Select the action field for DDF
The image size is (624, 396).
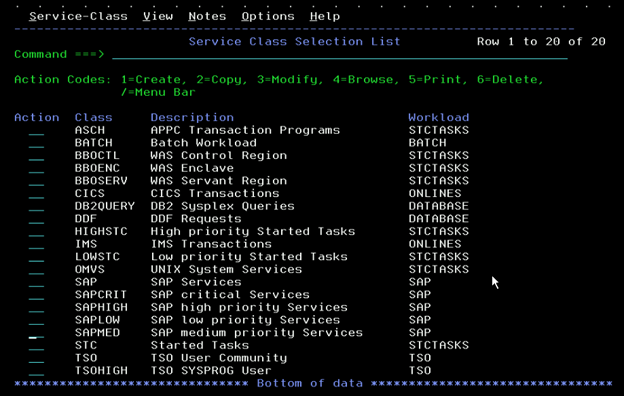coord(36,219)
